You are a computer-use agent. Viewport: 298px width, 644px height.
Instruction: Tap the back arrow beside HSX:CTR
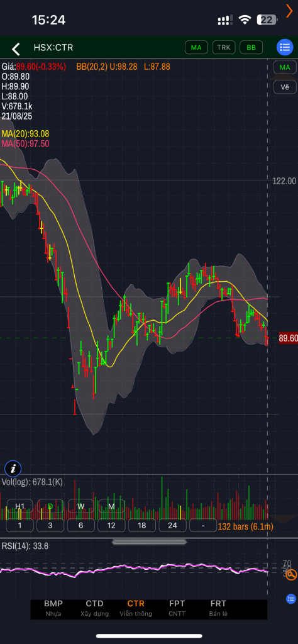click(16, 49)
